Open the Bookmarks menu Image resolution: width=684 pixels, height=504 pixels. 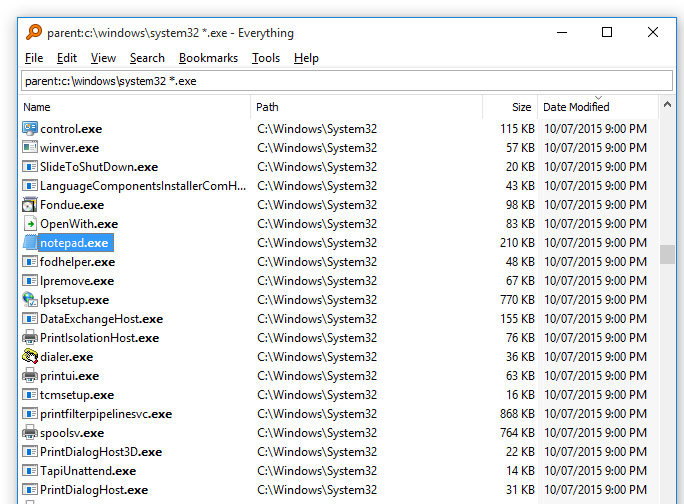coord(208,58)
